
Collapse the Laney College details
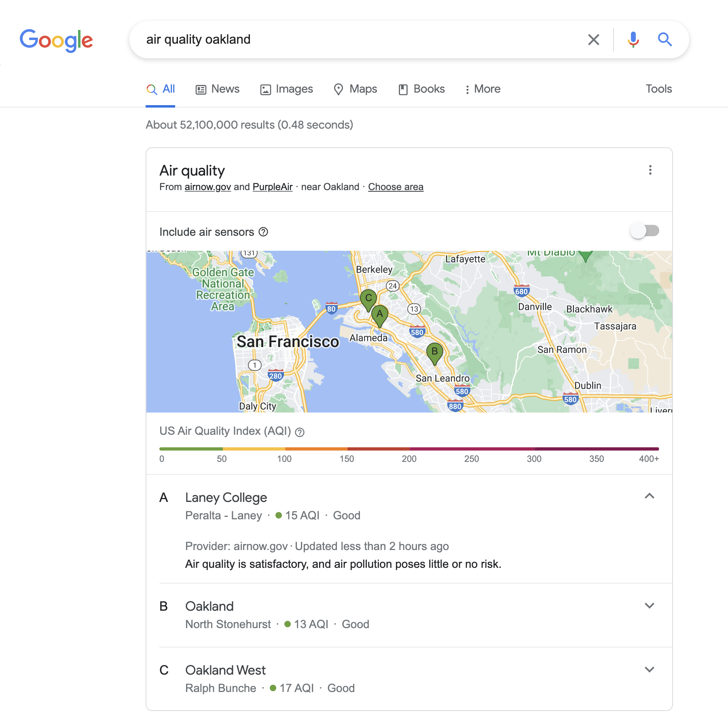tap(649, 496)
